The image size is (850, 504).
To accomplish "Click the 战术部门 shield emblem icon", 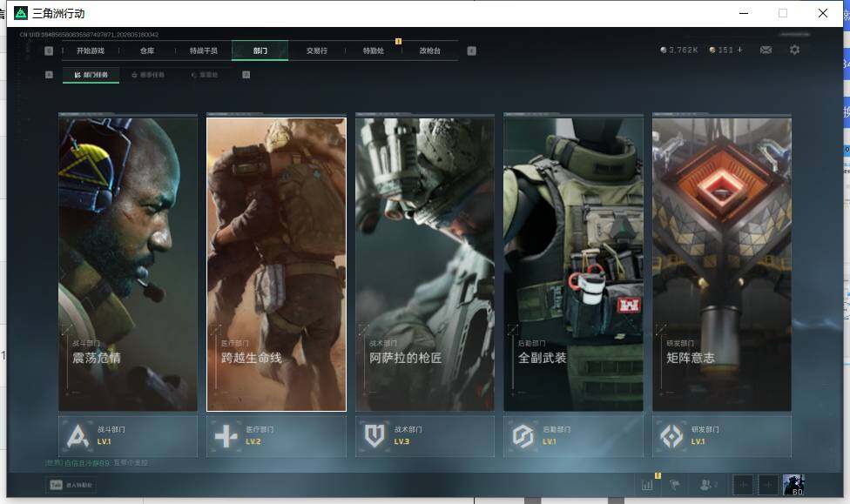I will (x=374, y=436).
